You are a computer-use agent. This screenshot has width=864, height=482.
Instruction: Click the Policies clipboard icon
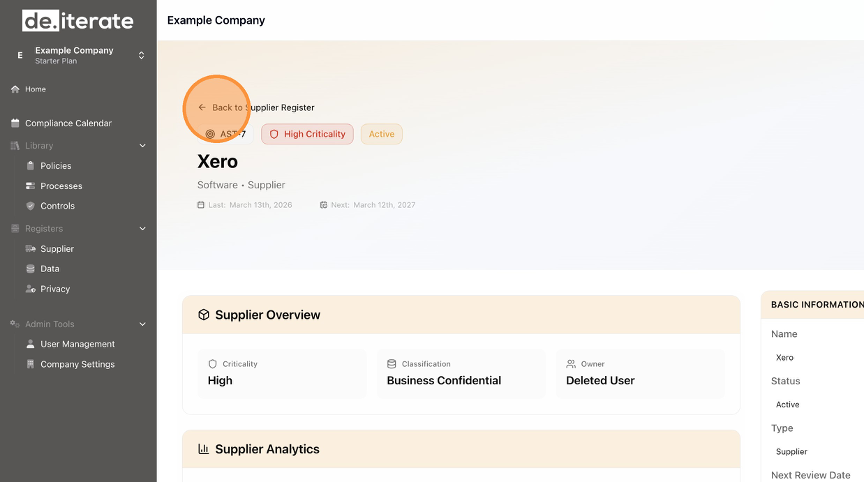[30, 166]
